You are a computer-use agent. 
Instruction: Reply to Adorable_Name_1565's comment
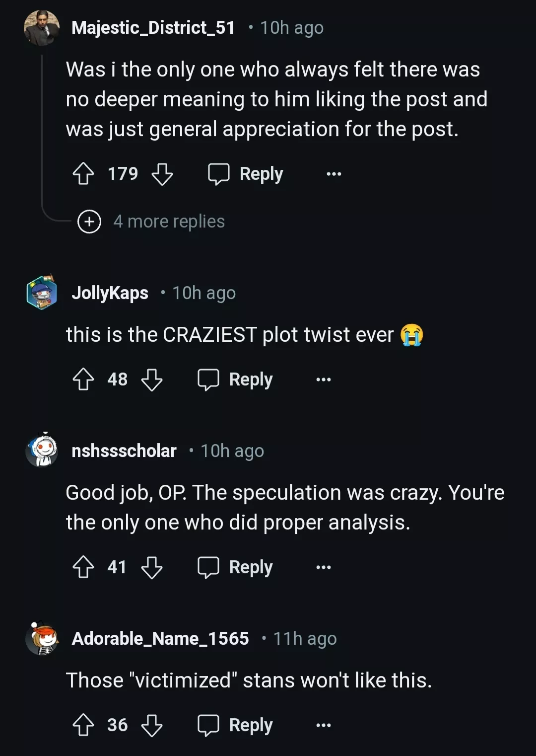pyautogui.click(x=235, y=725)
